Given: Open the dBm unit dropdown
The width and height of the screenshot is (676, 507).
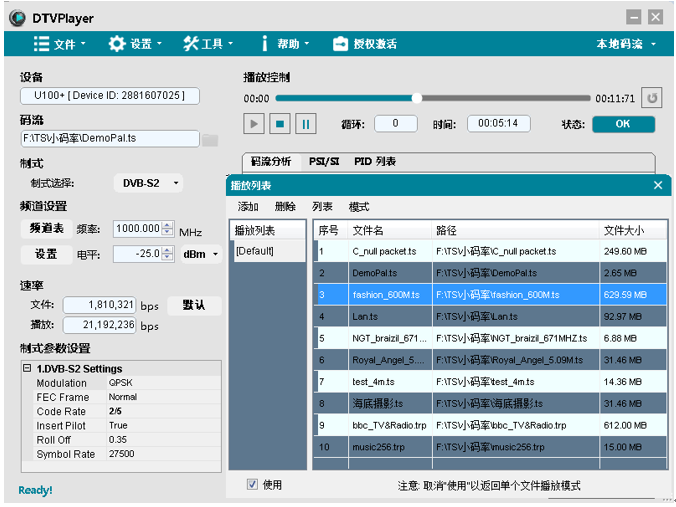Looking at the screenshot, I should 200,254.
